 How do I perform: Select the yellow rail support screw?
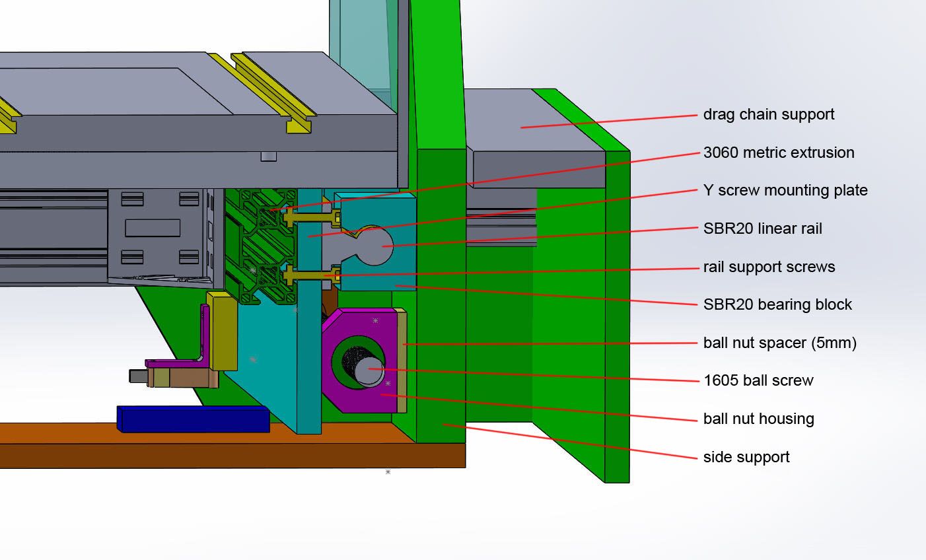coord(310,274)
